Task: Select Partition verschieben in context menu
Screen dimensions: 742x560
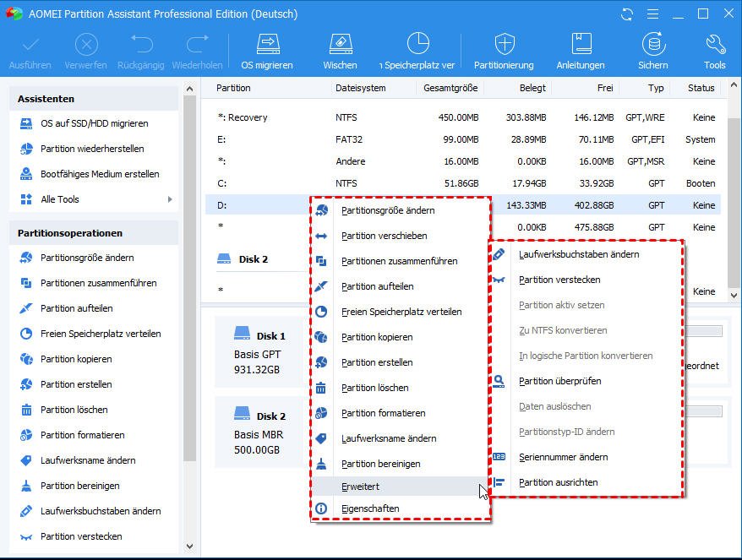Action: point(401,236)
